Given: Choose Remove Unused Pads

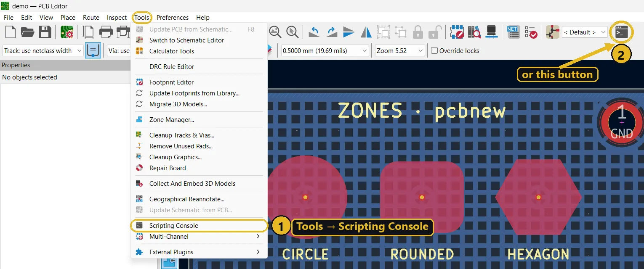Looking at the screenshot, I should (199, 146).
